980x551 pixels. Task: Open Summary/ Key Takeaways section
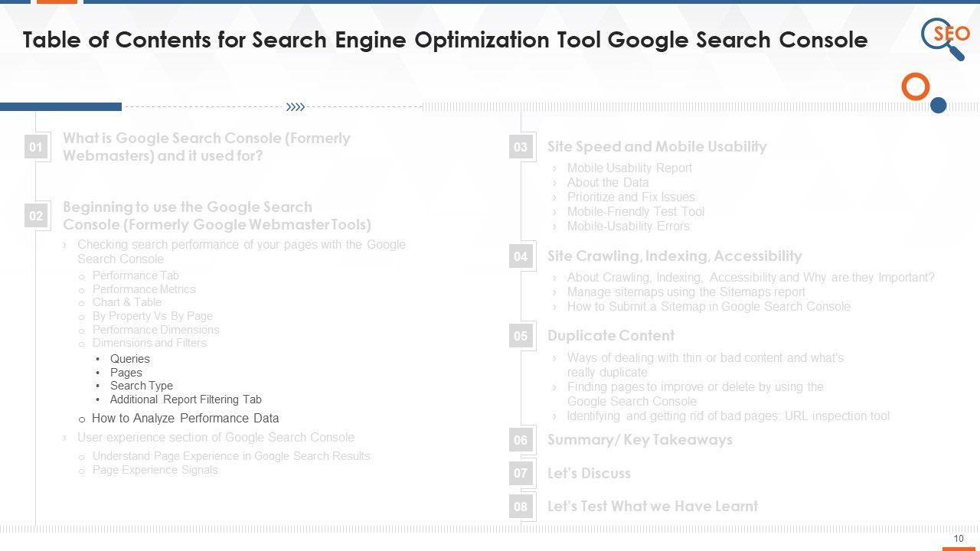click(639, 440)
